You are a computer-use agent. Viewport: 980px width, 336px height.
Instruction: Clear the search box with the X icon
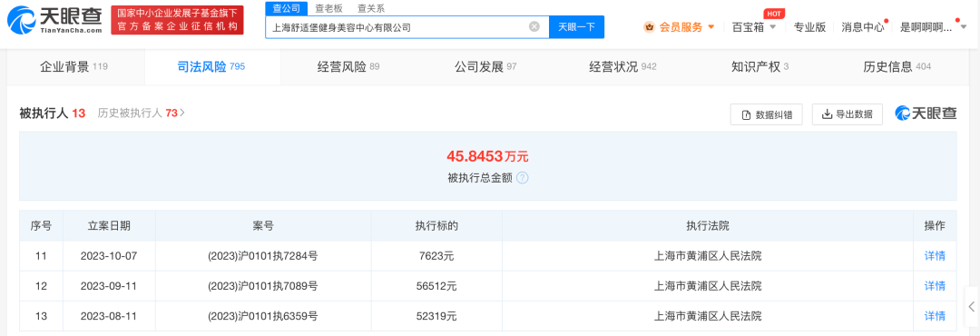[x=534, y=27]
